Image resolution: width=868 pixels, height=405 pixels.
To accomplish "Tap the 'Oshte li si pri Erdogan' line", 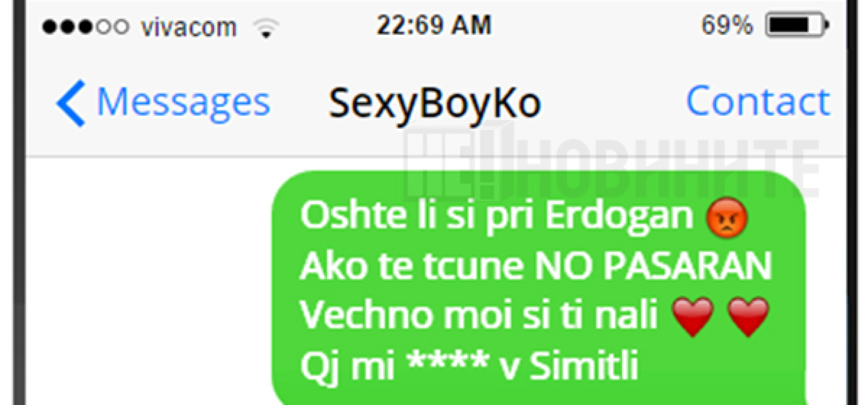I will (x=496, y=216).
